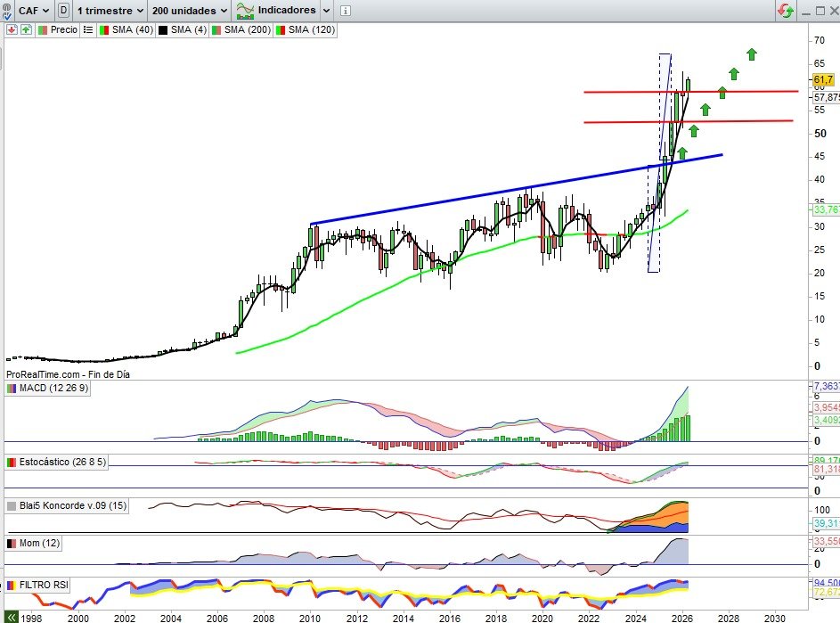Expand the arrow next to Indicadores
Viewport: 840px width, 623px height.
[326, 11]
